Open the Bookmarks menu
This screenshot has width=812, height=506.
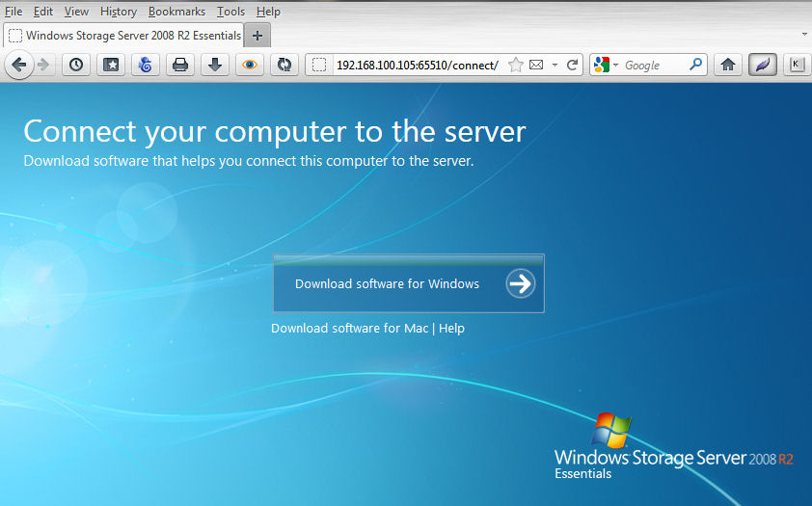(x=176, y=12)
